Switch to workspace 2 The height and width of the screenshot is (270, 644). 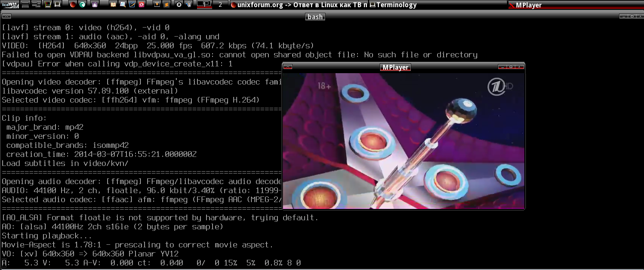click(220, 5)
